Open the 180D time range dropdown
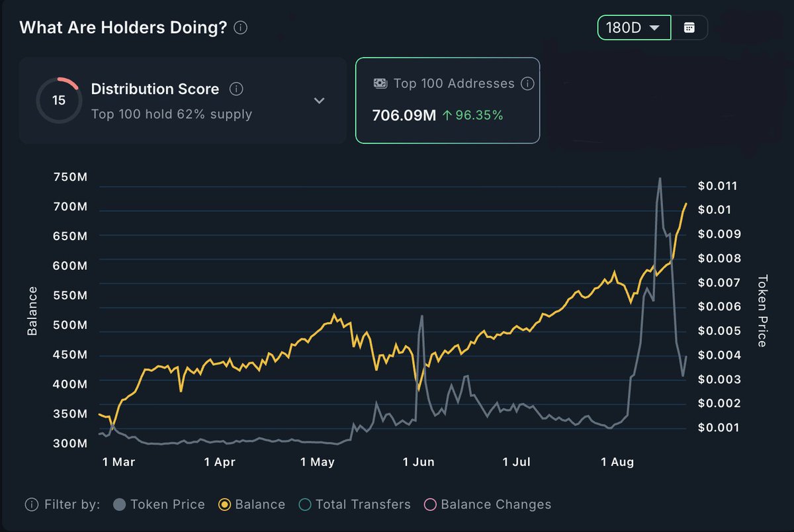Image resolution: width=794 pixels, height=532 pixels. click(x=634, y=28)
